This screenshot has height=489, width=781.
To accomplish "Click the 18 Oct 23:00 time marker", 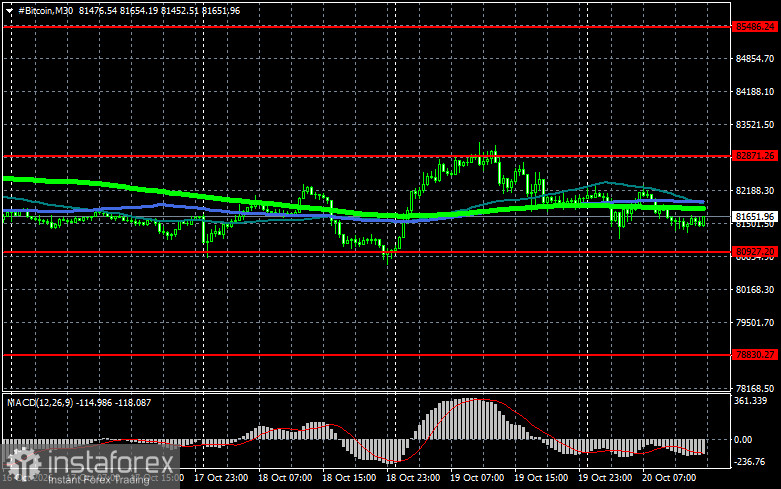I will [413, 478].
